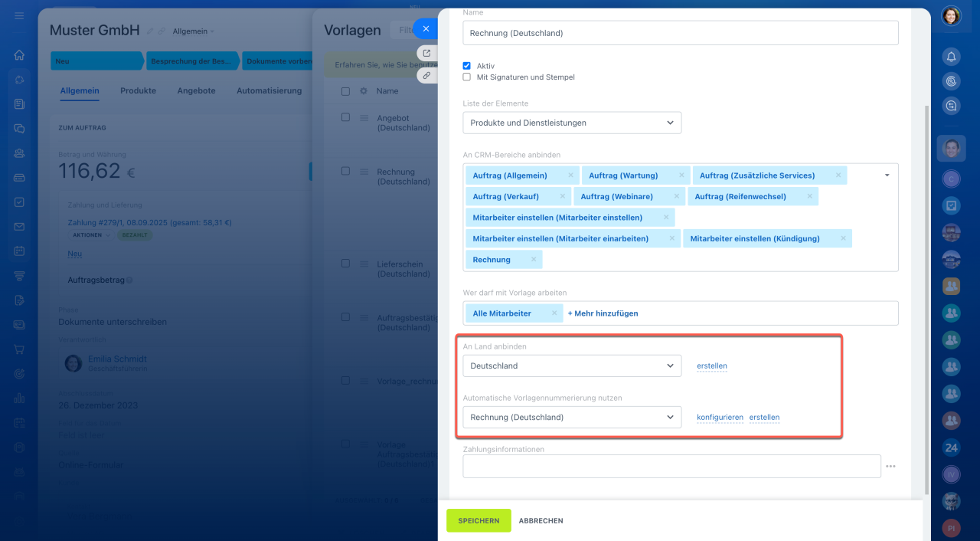Switch to the Produkte tab
Image resolution: width=980 pixels, height=541 pixels.
tap(138, 90)
